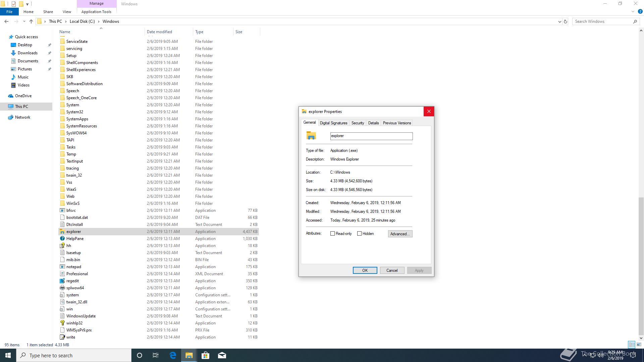Switch to large icons view button
Screen dimensions: 644x362
(639, 345)
